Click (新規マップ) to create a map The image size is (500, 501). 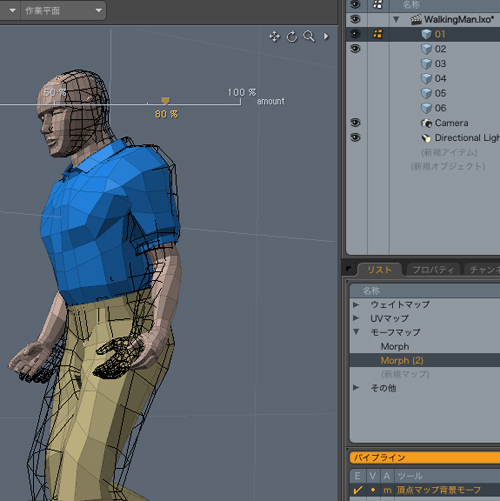point(405,374)
